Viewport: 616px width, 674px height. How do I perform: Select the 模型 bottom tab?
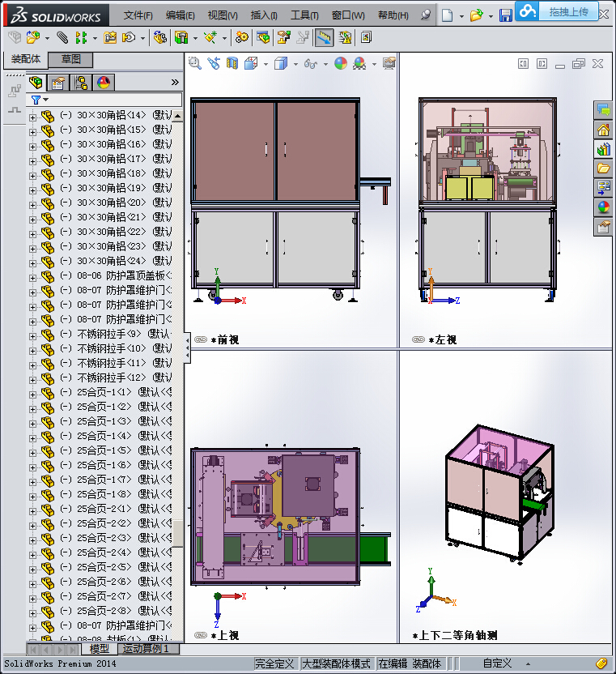(x=100, y=649)
